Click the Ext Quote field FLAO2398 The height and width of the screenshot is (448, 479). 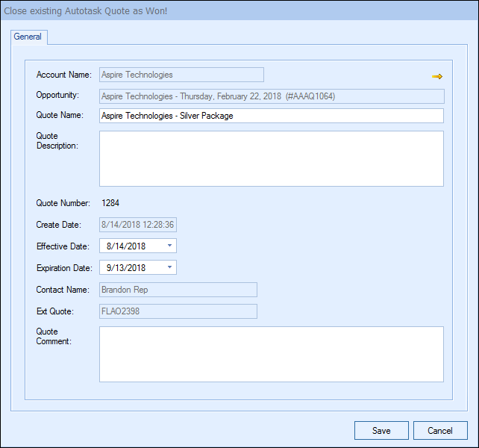[178, 311]
